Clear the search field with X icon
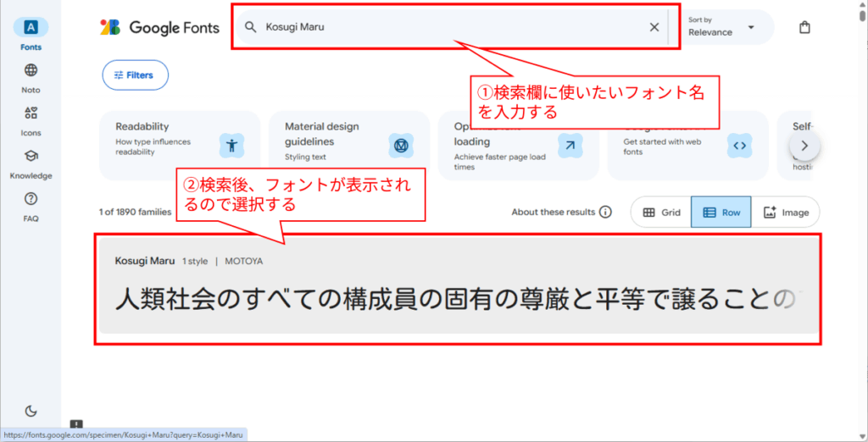 654,27
